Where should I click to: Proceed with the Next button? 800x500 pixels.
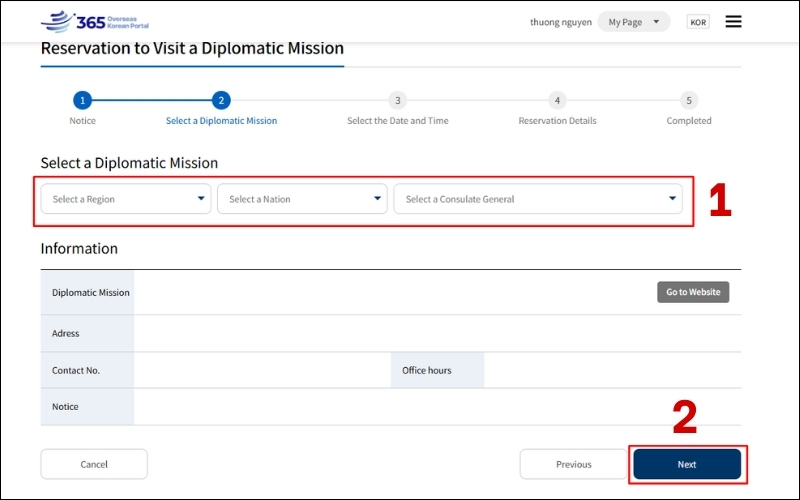pos(687,464)
